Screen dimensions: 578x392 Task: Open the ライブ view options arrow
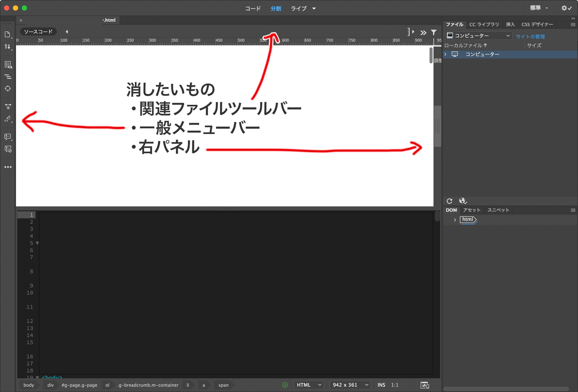coord(314,8)
